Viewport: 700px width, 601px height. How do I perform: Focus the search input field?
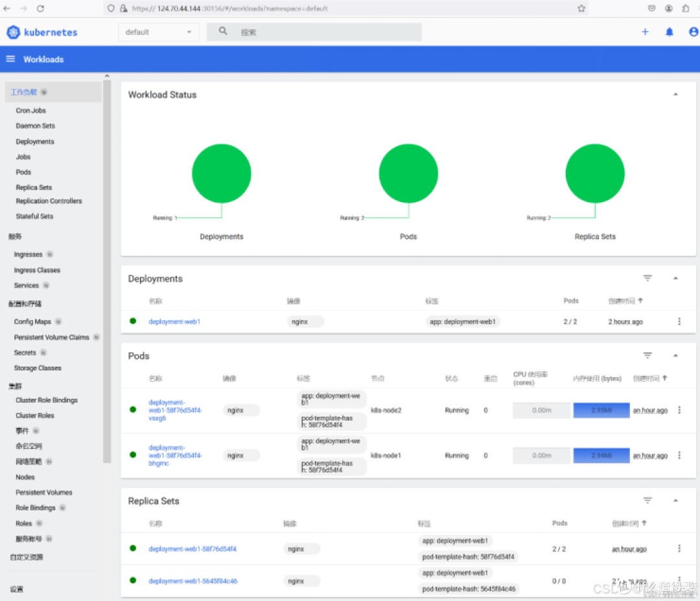pos(314,32)
